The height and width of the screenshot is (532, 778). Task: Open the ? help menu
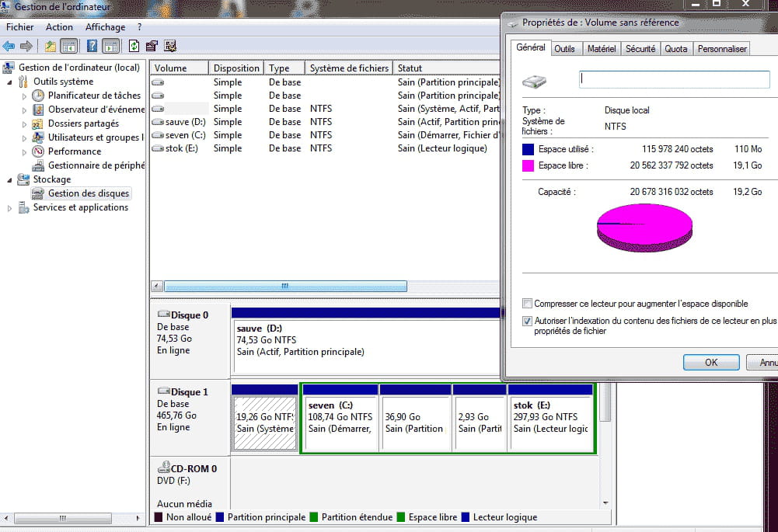139,27
